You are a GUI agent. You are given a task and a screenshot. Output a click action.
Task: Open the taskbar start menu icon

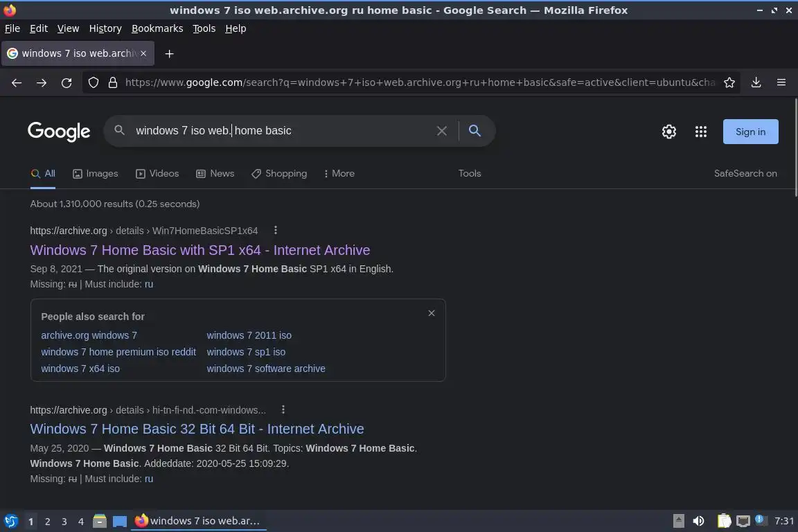[x=10, y=521]
